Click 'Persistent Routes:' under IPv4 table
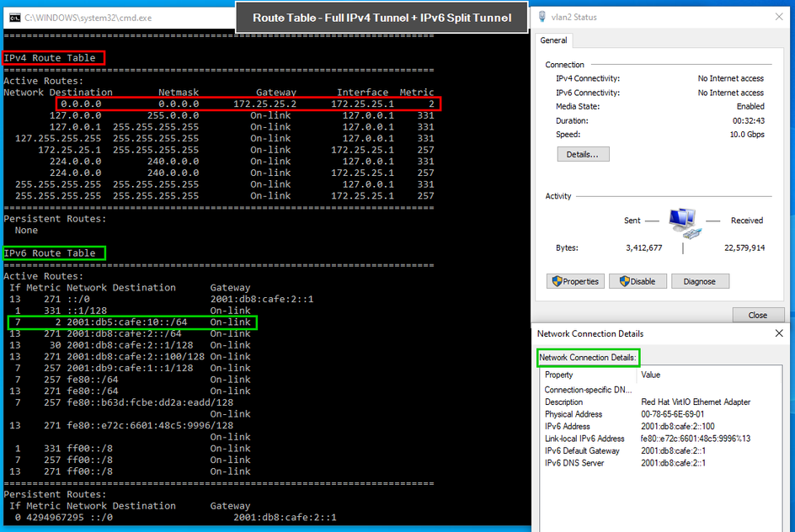795x532 pixels. (x=56, y=219)
